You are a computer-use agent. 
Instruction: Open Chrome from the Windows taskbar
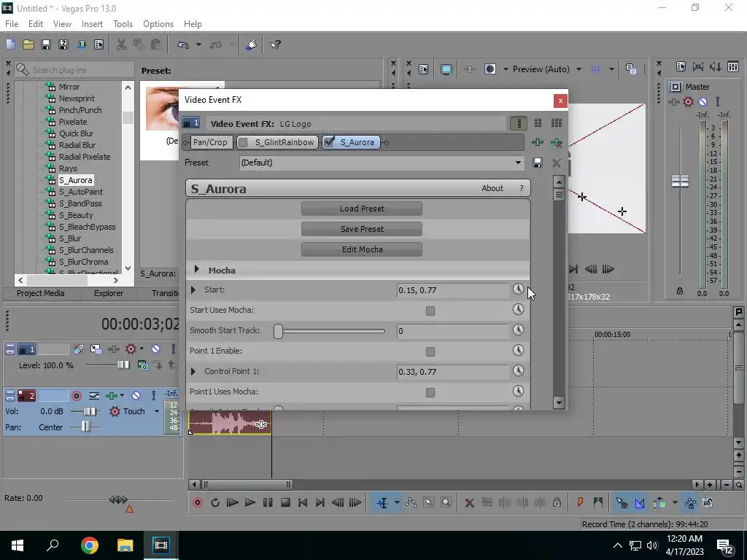pyautogui.click(x=90, y=545)
